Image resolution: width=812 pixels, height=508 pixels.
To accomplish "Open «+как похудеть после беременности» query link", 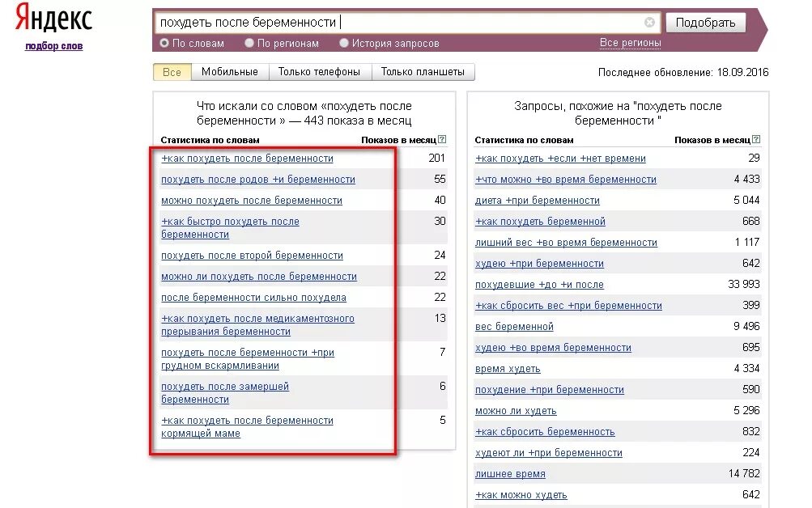I will (247, 159).
